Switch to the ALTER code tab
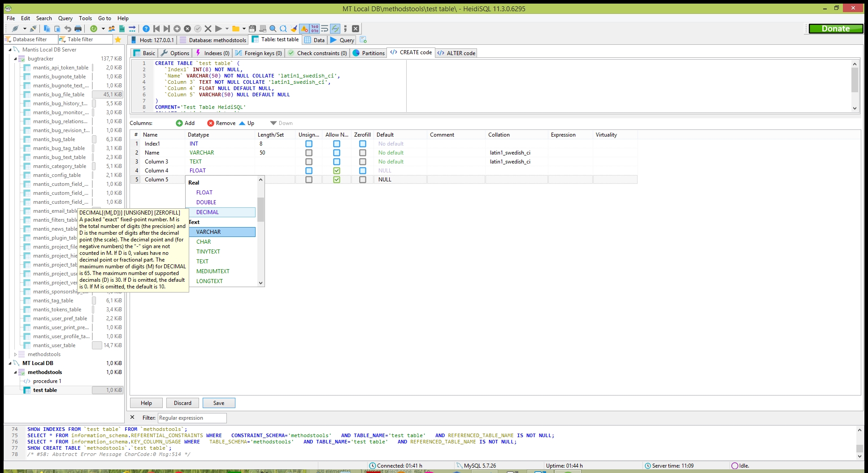Screen dimensions: 868x473 pyautogui.click(x=456, y=53)
